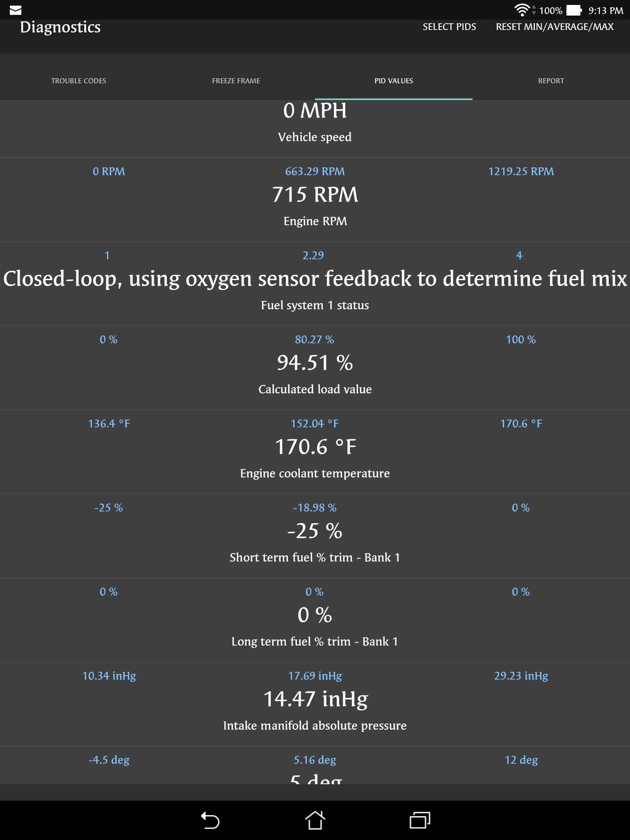Tap the Engine coolant temperature reading

[315, 447]
